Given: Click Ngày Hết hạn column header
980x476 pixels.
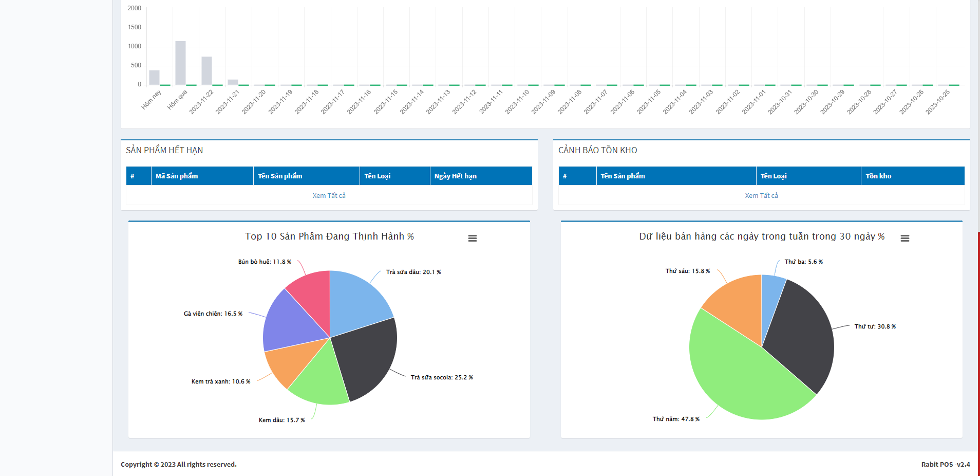Looking at the screenshot, I should pos(481,176).
